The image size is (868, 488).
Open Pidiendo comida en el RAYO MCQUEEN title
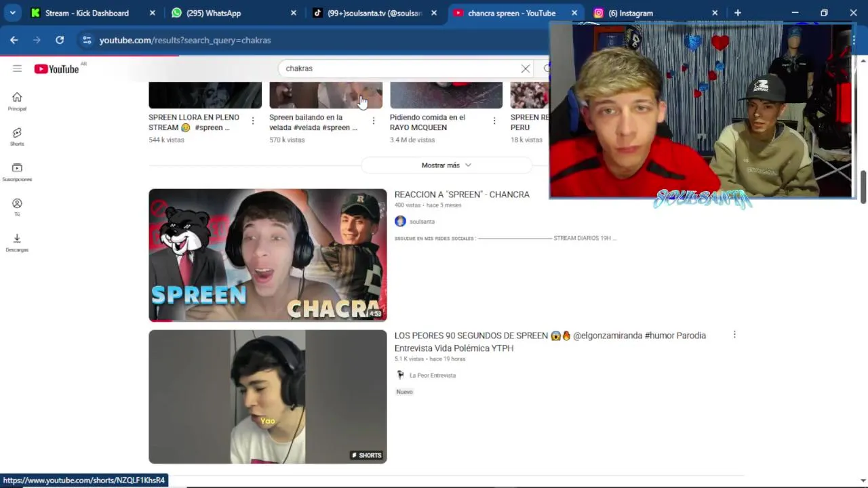(x=427, y=122)
